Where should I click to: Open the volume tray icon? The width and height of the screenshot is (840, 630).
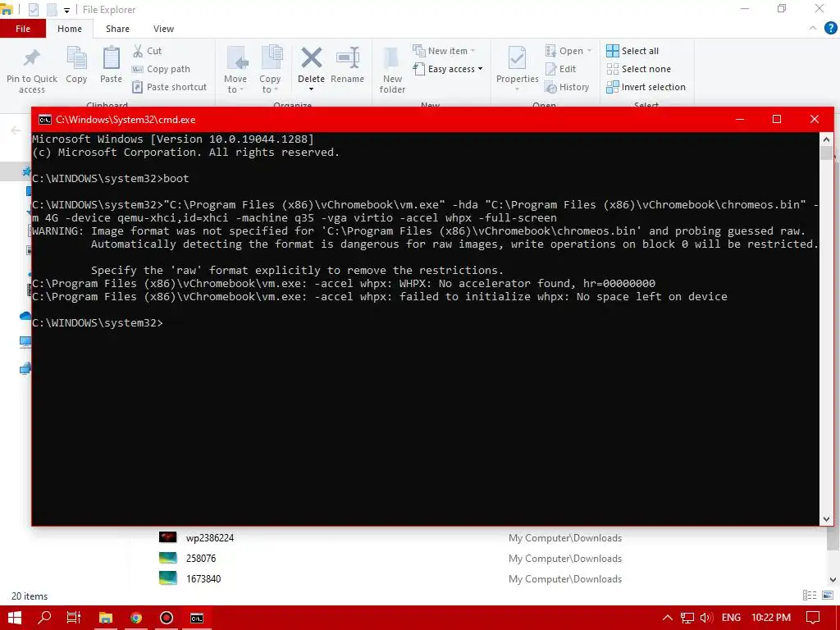click(706, 618)
